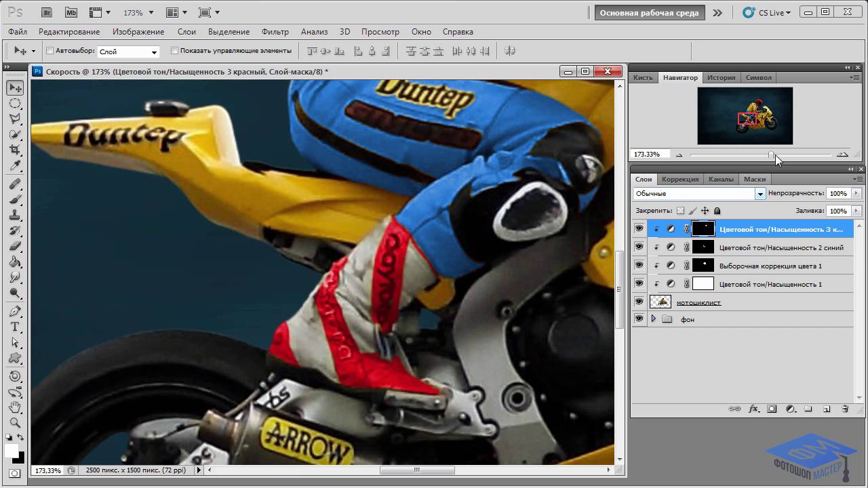868x488 pixels.
Task: Delete layer using the trash icon
Action: (x=845, y=409)
